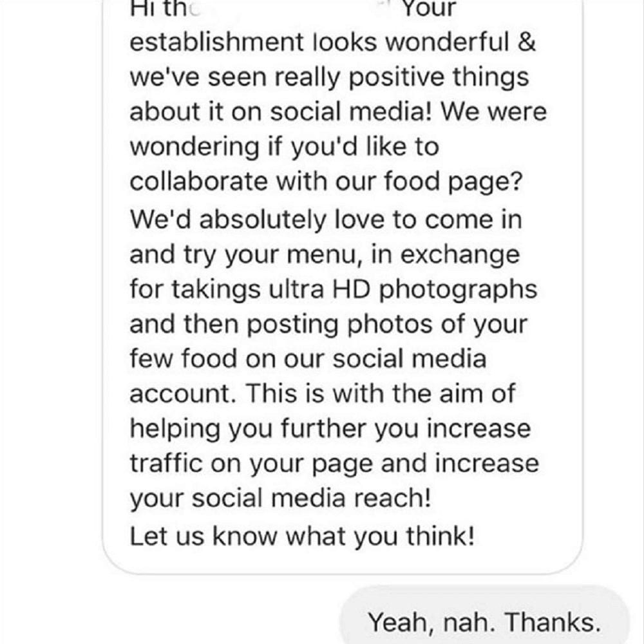This screenshot has height=644, width=644.
Task: Click the word "establishment" in the message
Action: point(217,41)
